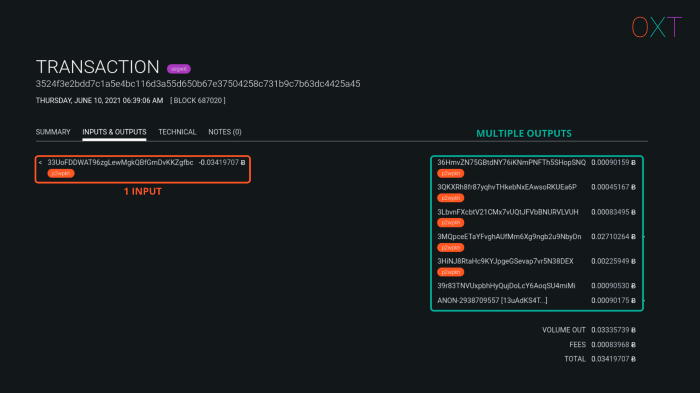Click the segwit badge next to TRANSACTION
This screenshot has width=700, height=393.
tap(179, 69)
